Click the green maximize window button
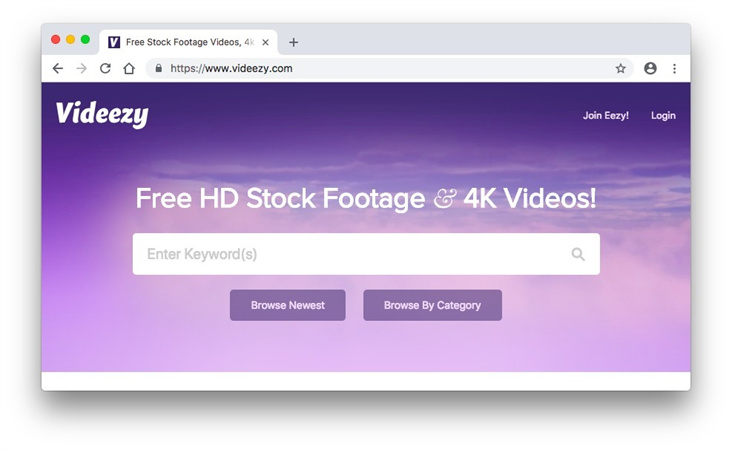The height and width of the screenshot is (450, 732). click(85, 40)
